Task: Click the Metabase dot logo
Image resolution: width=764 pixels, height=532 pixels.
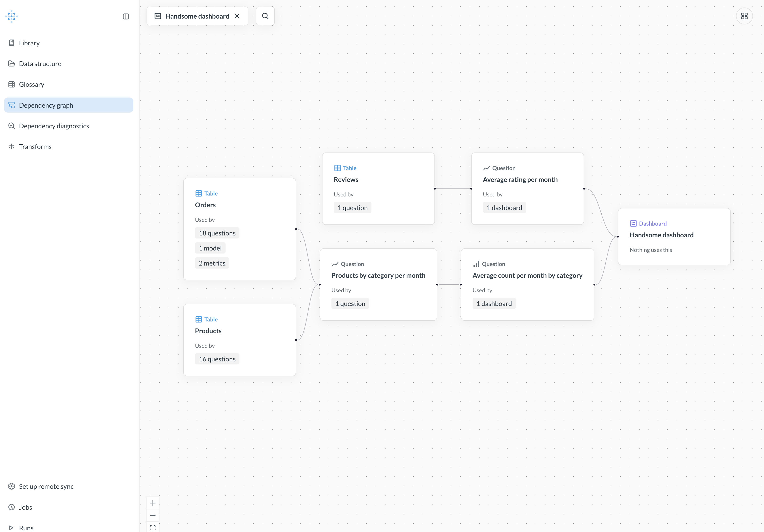Action: click(12, 16)
